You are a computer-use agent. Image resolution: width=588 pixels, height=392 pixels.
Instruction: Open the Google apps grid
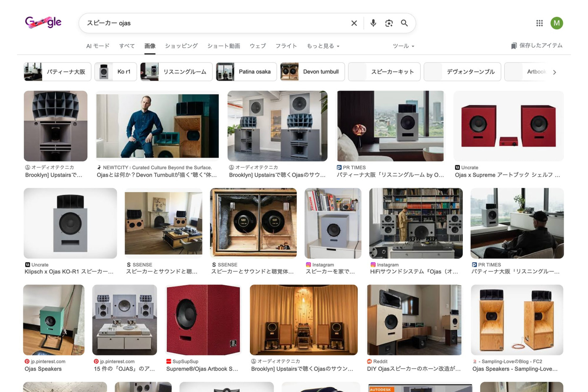[x=539, y=23]
